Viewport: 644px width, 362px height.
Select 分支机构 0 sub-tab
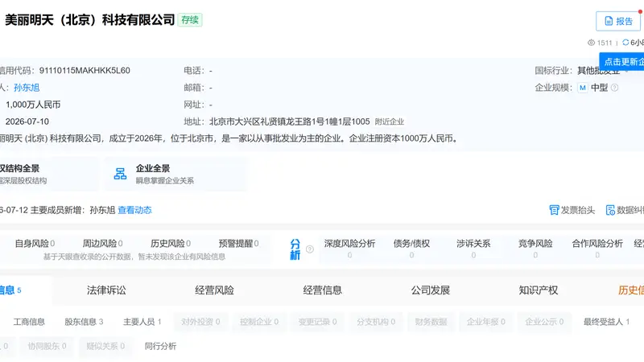376,322
